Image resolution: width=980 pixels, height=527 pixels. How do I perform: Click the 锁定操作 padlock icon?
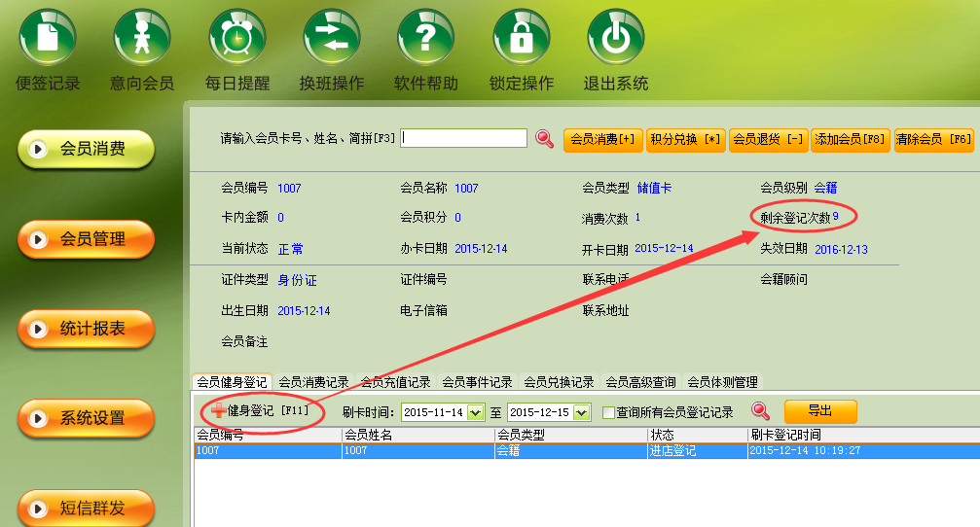pos(521,39)
